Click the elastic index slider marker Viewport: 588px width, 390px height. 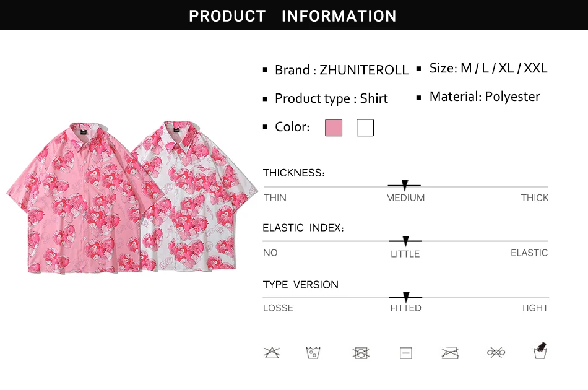coord(405,241)
